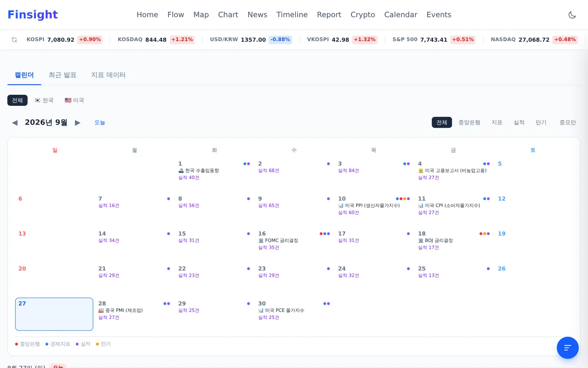588x368 pixels.
Task: Click the ticker refresh icon
Action: [x=14, y=40]
